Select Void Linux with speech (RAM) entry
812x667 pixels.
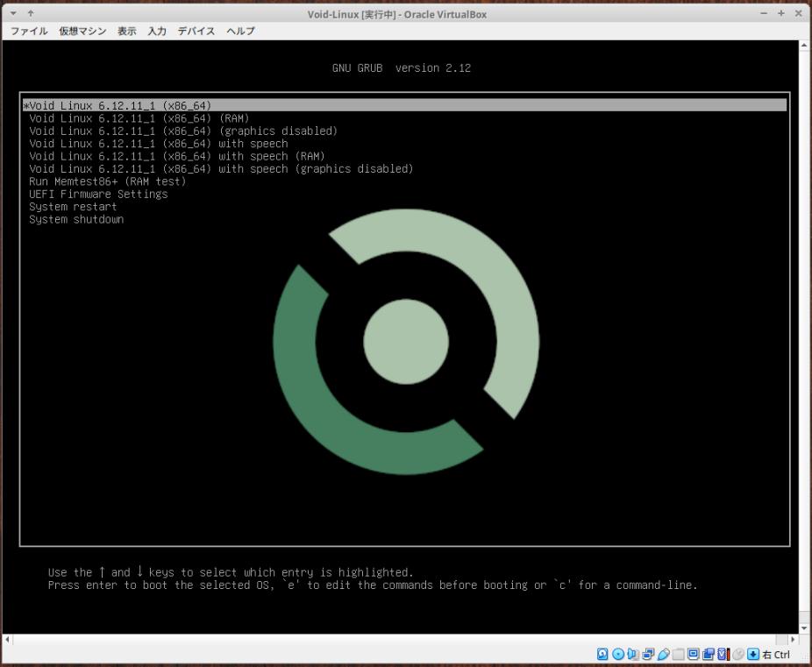tap(177, 156)
